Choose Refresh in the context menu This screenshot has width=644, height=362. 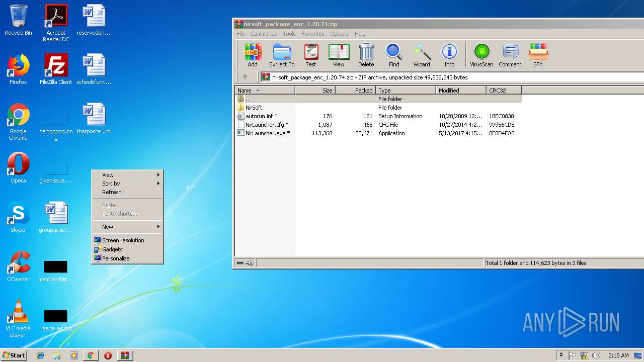pos(128,192)
